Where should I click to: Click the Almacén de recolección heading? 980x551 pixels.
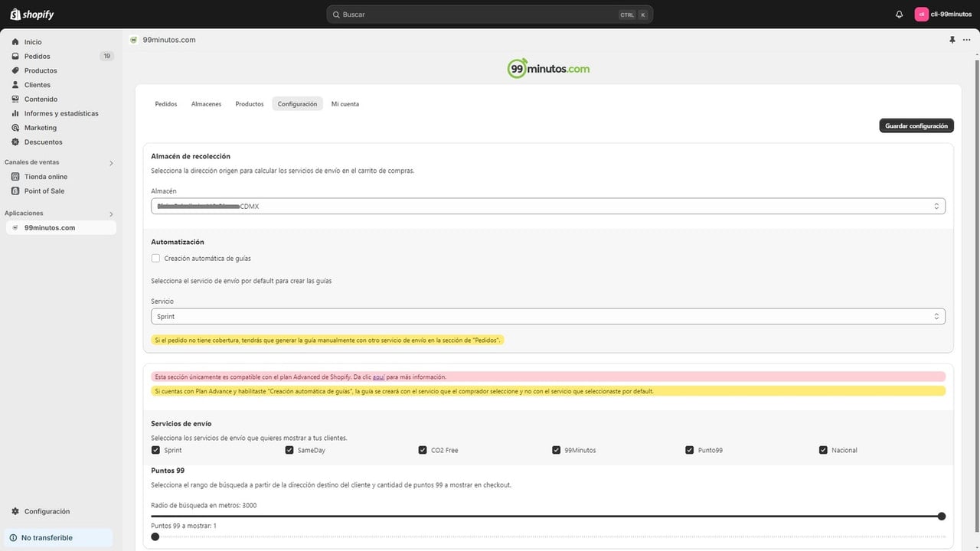[191, 156]
